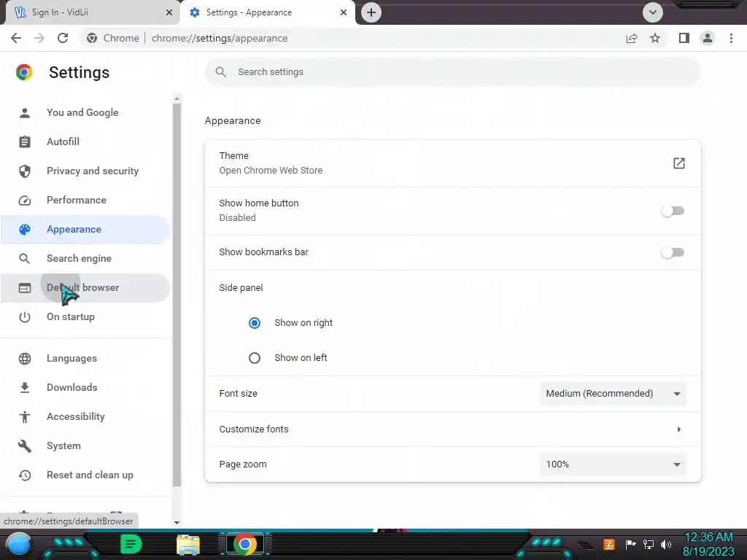
Task: Click the Chrome logo beside Settings
Action: (x=24, y=72)
